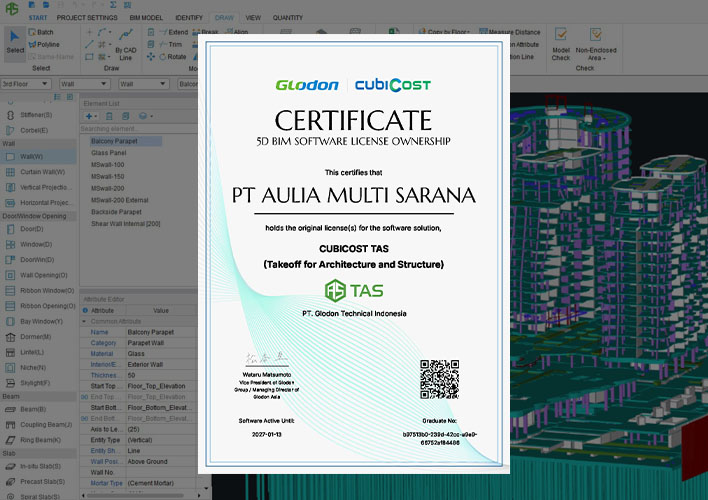Collapse the Beam group header

[x=38, y=396]
